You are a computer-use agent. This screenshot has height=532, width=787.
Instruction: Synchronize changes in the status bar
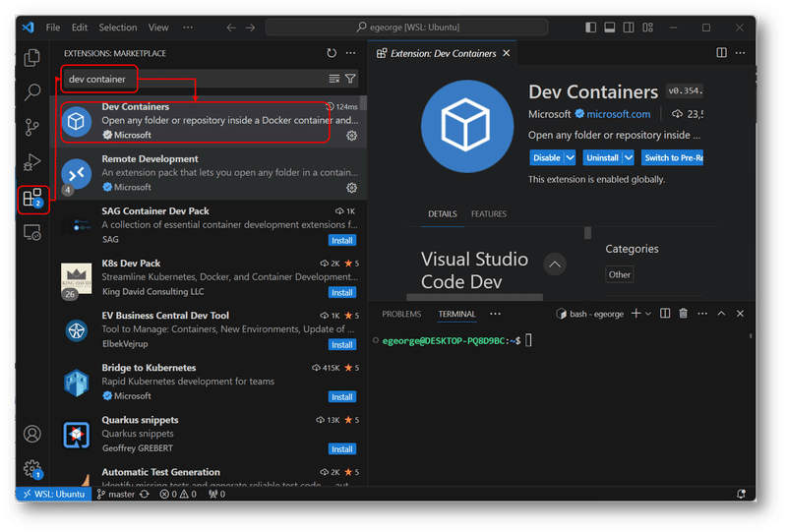(145, 495)
